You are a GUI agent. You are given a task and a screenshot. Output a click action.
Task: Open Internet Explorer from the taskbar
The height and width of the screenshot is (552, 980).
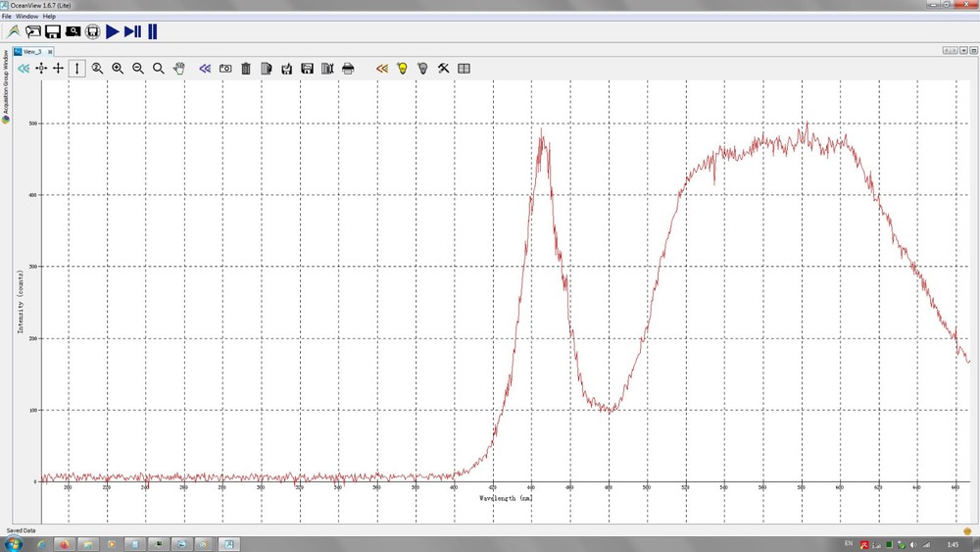[x=42, y=544]
